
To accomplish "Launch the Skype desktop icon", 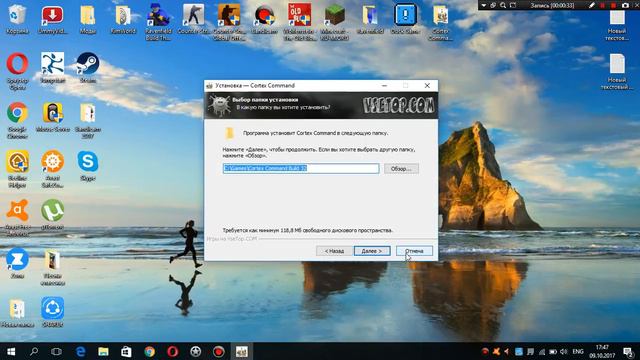I will [88, 166].
